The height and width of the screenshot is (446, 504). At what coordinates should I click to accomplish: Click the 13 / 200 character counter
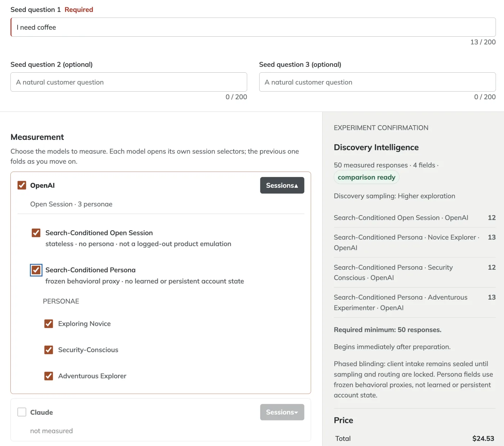(x=483, y=42)
